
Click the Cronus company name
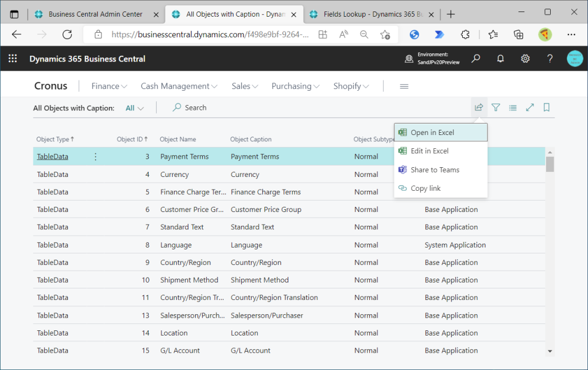click(x=51, y=86)
